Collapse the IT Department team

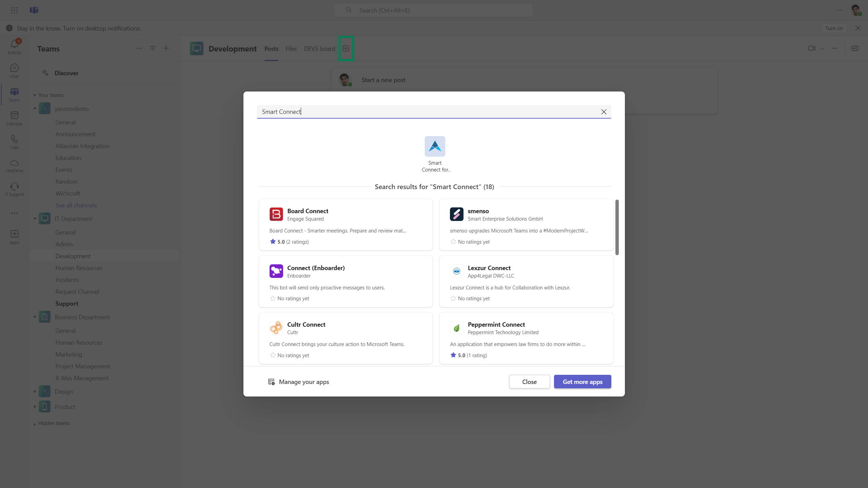tap(35, 219)
